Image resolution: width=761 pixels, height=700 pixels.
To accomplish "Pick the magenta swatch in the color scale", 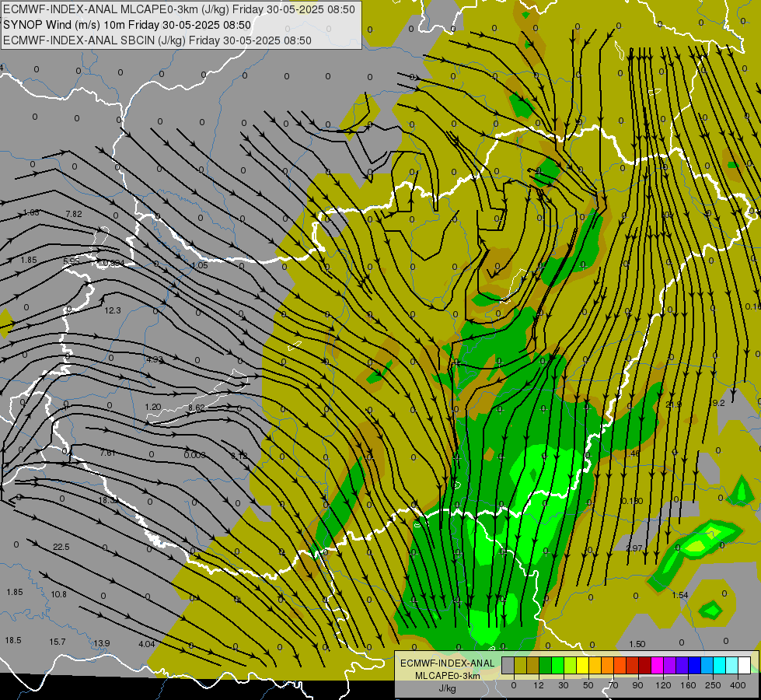I will click(657, 665).
